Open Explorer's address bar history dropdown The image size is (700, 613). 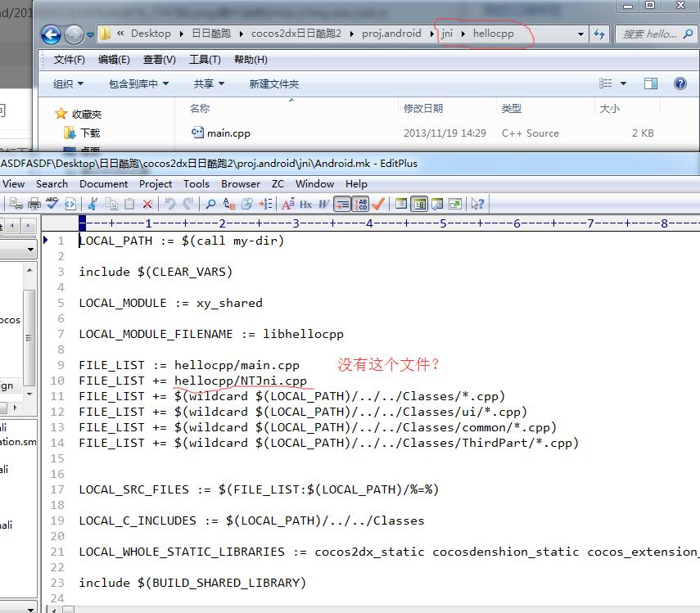(x=580, y=34)
